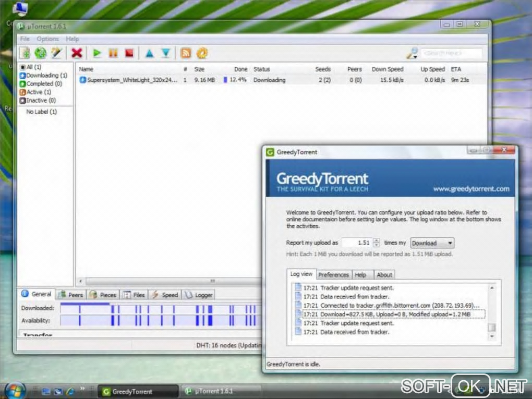Open General tab in details pane
Image resolution: width=532 pixels, height=399 pixels.
pos(37,294)
